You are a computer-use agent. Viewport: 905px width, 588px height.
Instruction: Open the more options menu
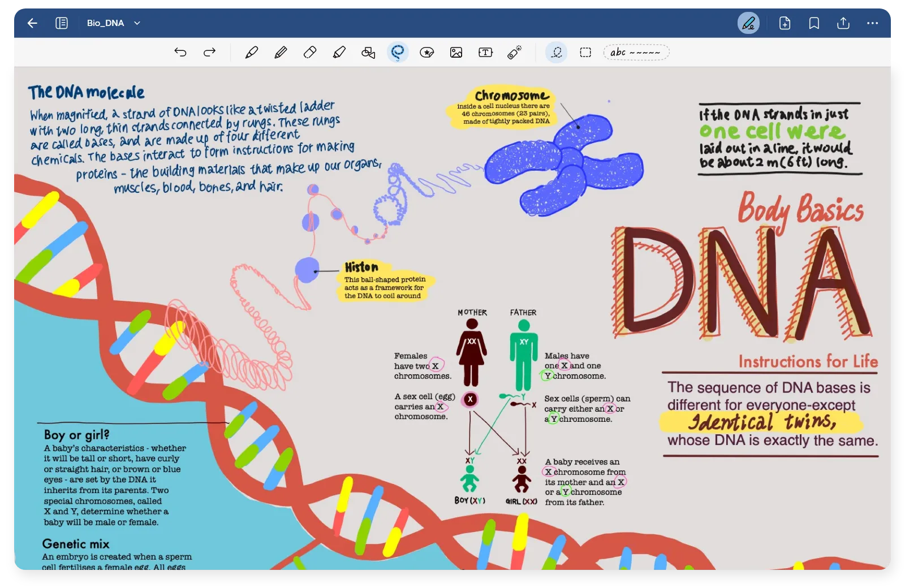tap(872, 23)
